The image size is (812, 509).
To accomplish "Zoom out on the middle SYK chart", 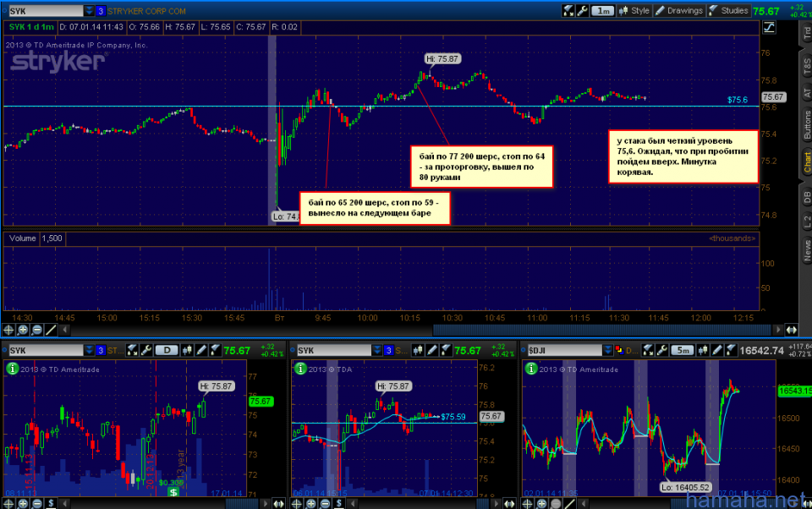I will tap(325, 503).
